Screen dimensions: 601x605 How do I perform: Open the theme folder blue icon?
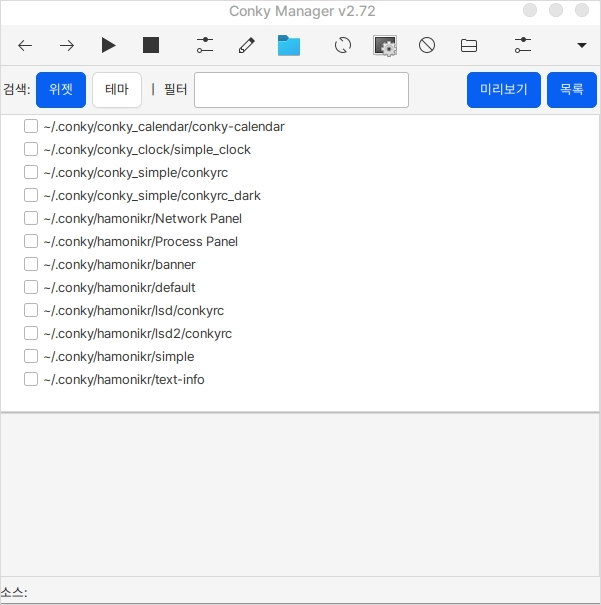[x=289, y=45]
